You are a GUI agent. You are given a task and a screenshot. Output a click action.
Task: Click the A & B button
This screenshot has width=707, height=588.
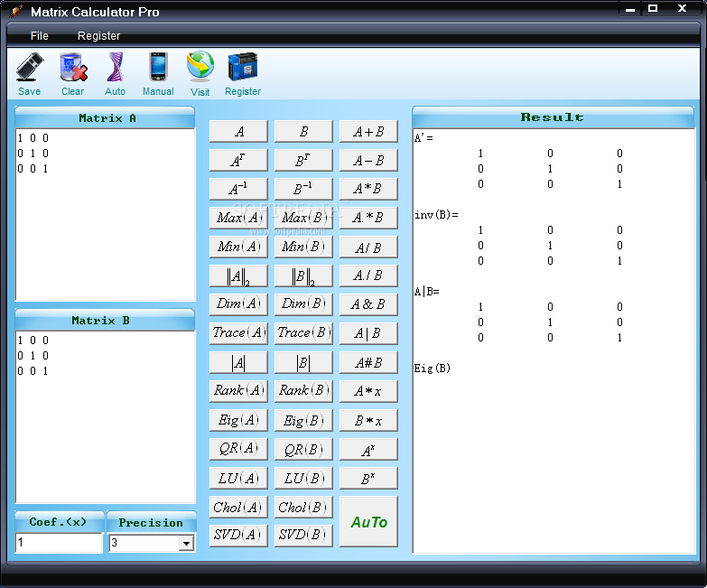[x=368, y=304]
